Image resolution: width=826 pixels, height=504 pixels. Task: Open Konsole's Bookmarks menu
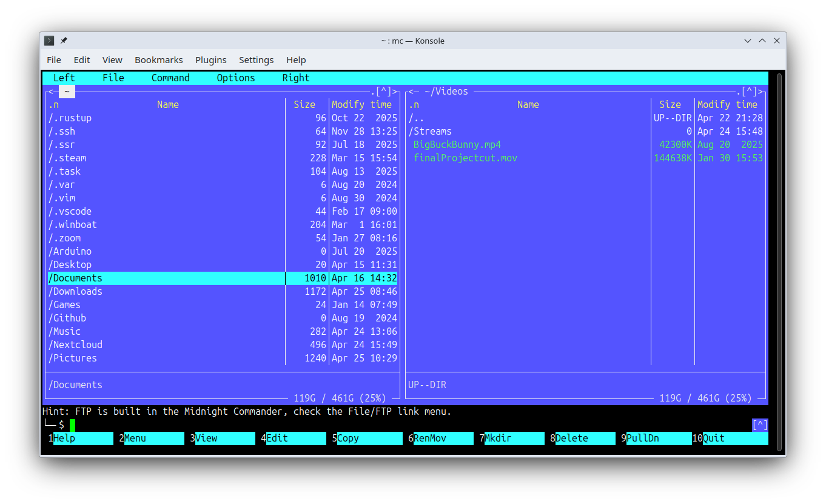tap(158, 59)
